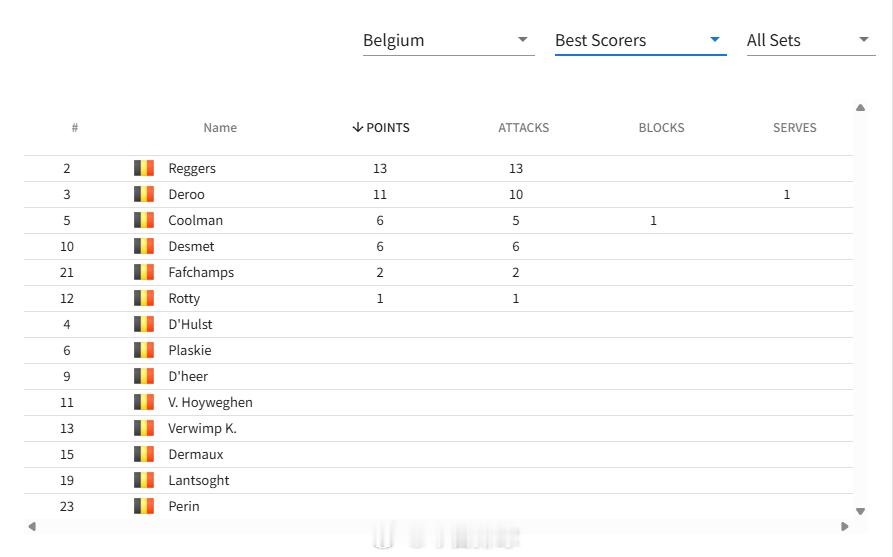Viewport: 893px width, 557px height.
Task: Click the Belgian flag next to Reggers
Action: point(144,168)
